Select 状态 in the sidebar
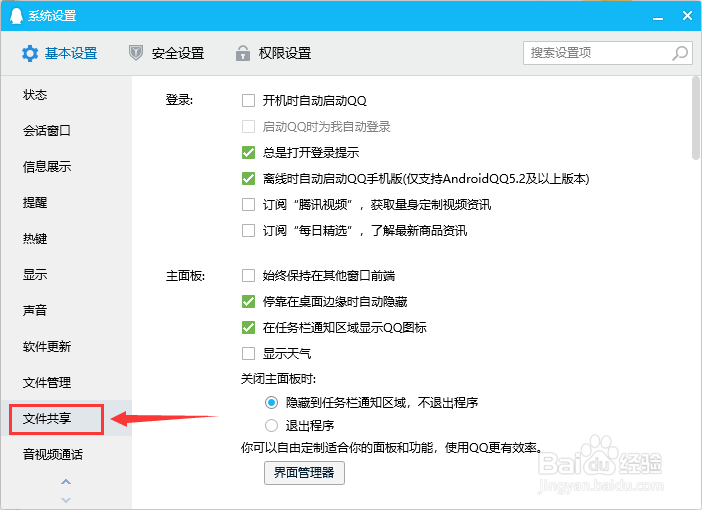The height and width of the screenshot is (510, 702). (x=35, y=95)
